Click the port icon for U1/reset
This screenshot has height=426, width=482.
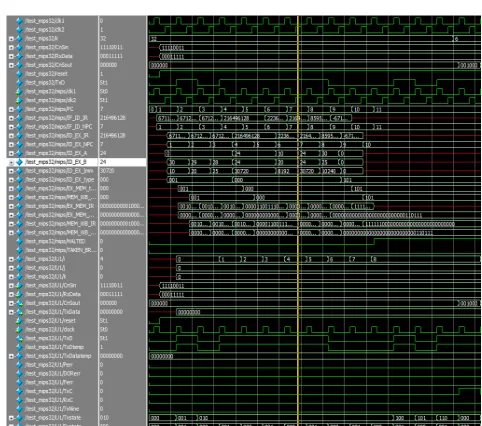(19, 321)
